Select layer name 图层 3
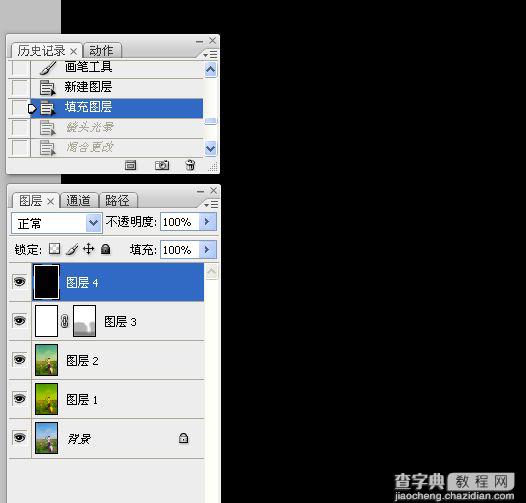Viewport: 526px width, 503px height. [120, 322]
